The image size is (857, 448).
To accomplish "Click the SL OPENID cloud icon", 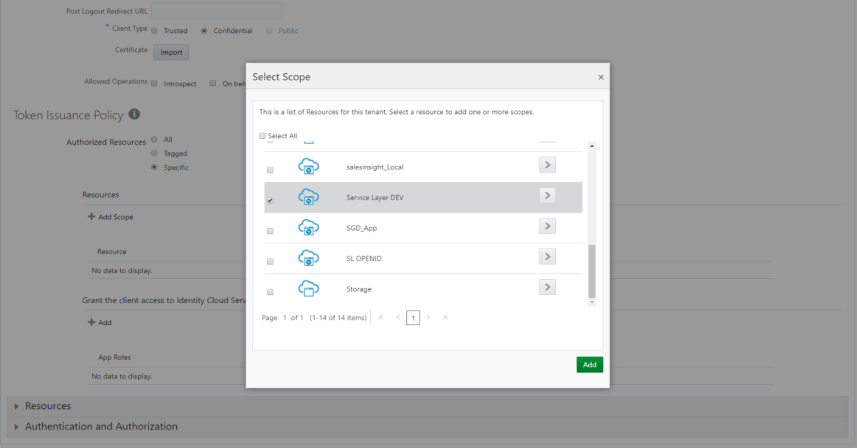I will pyautogui.click(x=308, y=258).
